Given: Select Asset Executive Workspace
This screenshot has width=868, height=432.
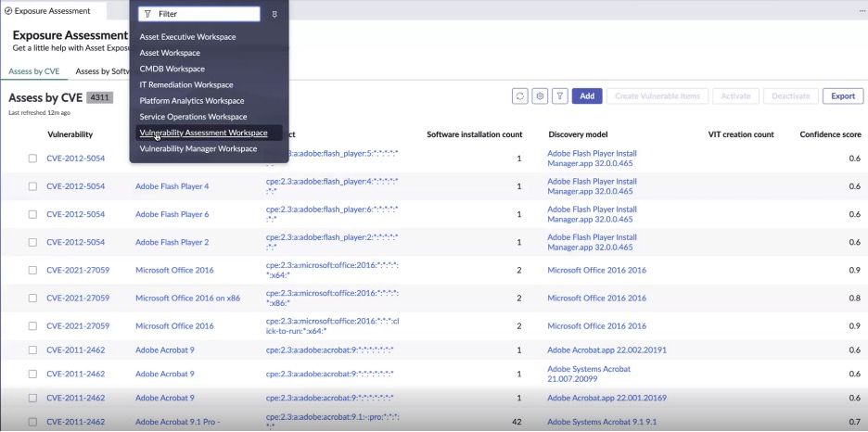Looking at the screenshot, I should click(x=187, y=37).
